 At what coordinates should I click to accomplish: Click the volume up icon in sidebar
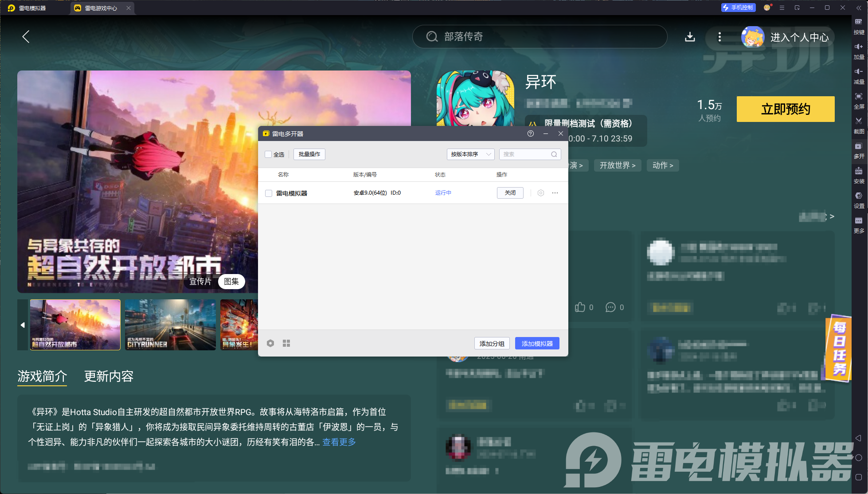tap(859, 47)
